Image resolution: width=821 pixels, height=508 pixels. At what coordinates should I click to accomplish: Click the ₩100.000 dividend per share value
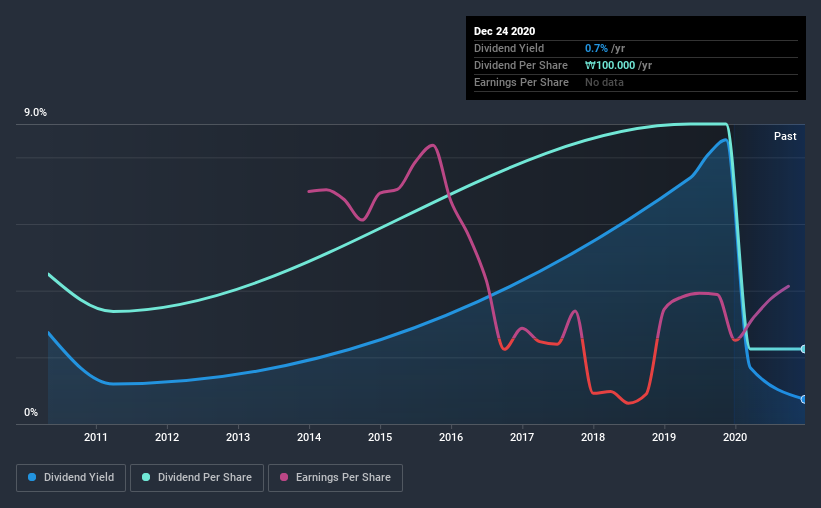[x=610, y=65]
